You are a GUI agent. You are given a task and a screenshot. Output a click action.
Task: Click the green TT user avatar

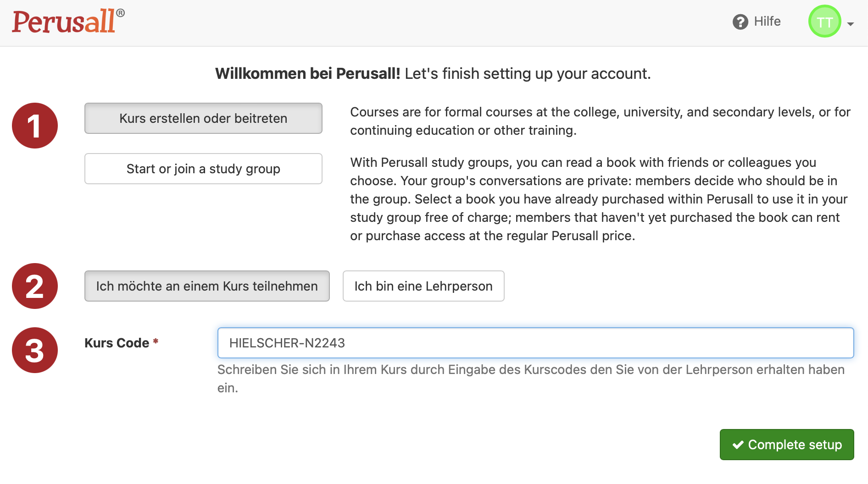[x=824, y=22]
